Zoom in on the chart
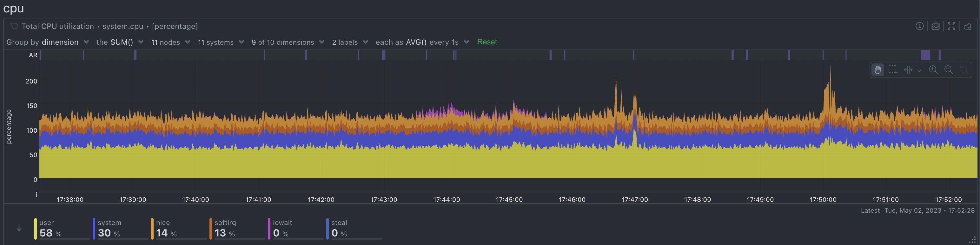Viewport: 980px width, 245px height. coord(933,70)
